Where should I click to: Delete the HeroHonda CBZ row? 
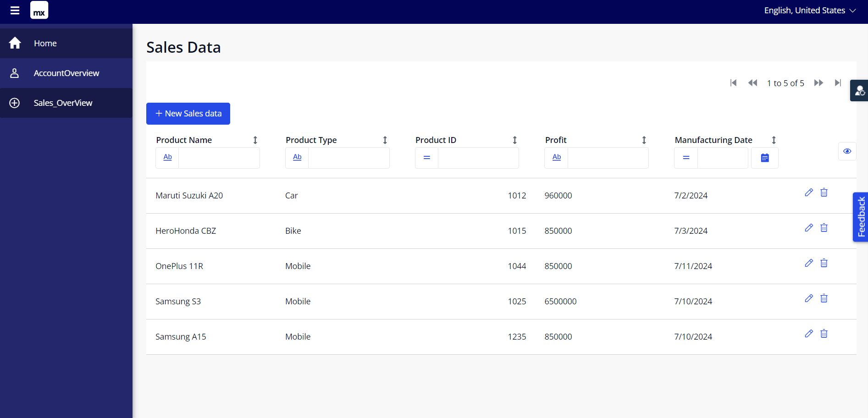[824, 227]
